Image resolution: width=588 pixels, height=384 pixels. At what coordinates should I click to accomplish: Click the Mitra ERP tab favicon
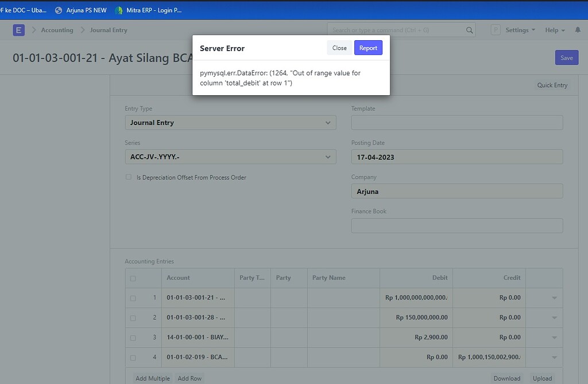click(119, 10)
